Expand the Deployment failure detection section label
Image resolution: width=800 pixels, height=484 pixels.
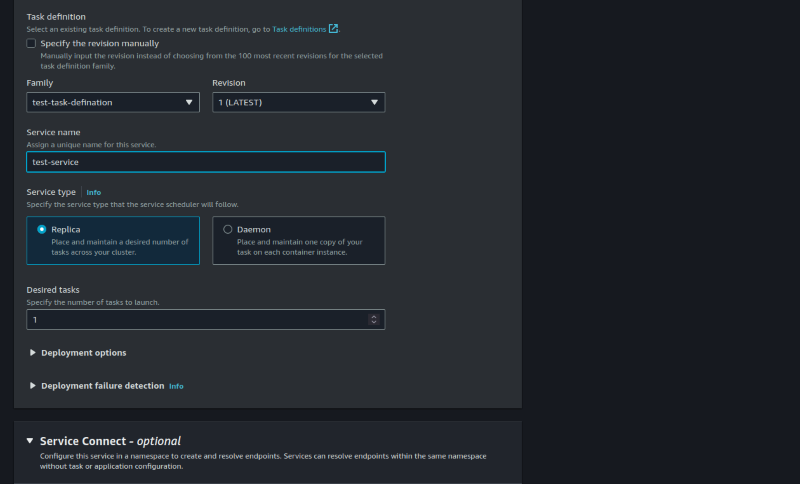(x=102, y=386)
